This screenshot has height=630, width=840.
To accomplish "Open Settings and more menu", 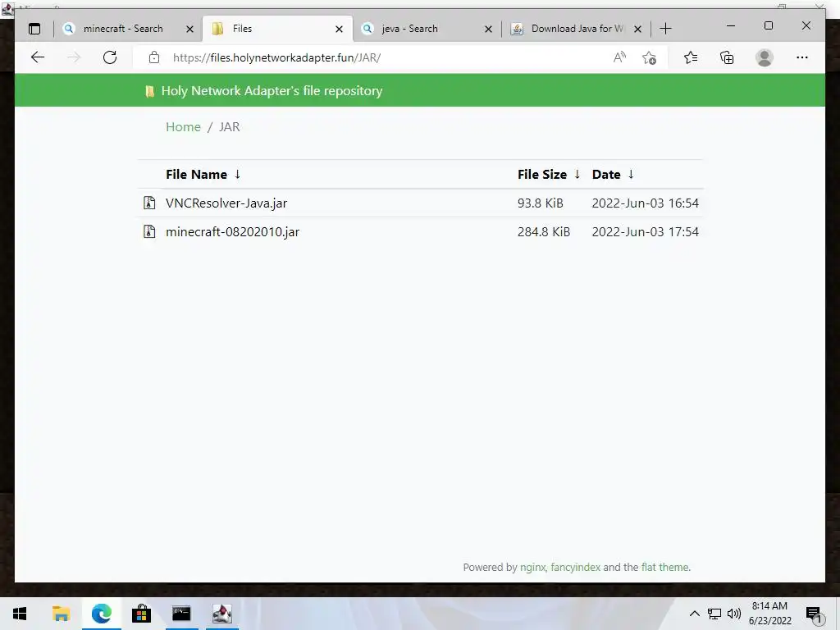I will tap(802, 57).
